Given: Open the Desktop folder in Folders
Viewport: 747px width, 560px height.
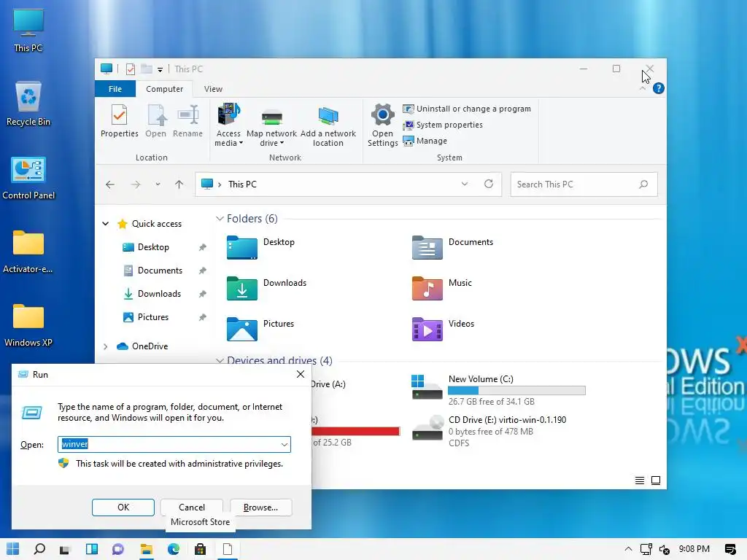Looking at the screenshot, I should click(x=261, y=247).
